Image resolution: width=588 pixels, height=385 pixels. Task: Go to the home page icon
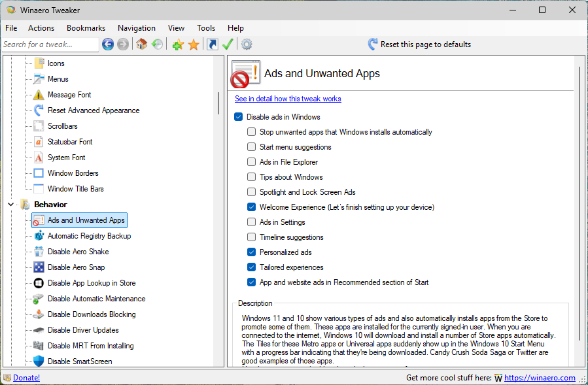[141, 44]
